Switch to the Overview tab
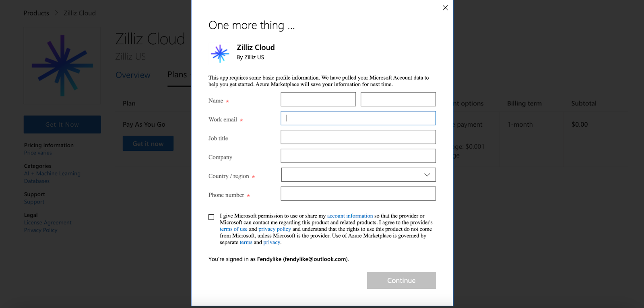Screen dimensions: 644x308 tap(133, 75)
